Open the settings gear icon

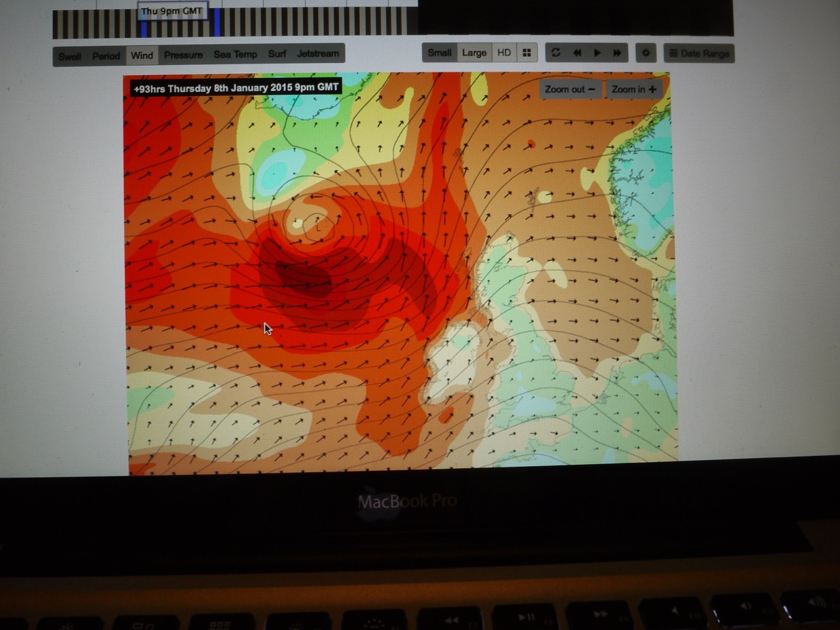pyautogui.click(x=646, y=53)
